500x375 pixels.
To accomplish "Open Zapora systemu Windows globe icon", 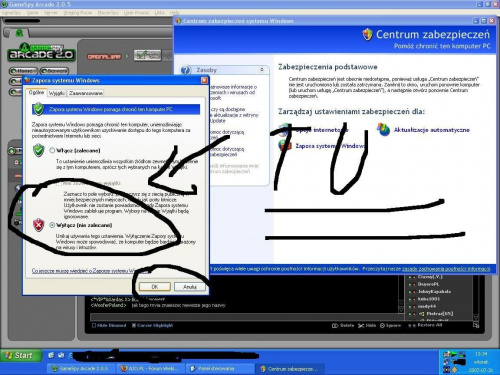I will pos(284,146).
